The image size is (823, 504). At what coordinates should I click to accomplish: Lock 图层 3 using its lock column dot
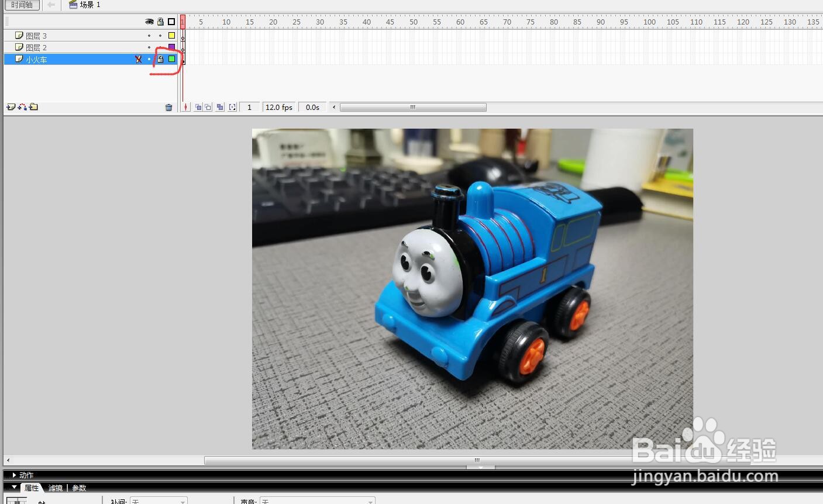pos(160,36)
